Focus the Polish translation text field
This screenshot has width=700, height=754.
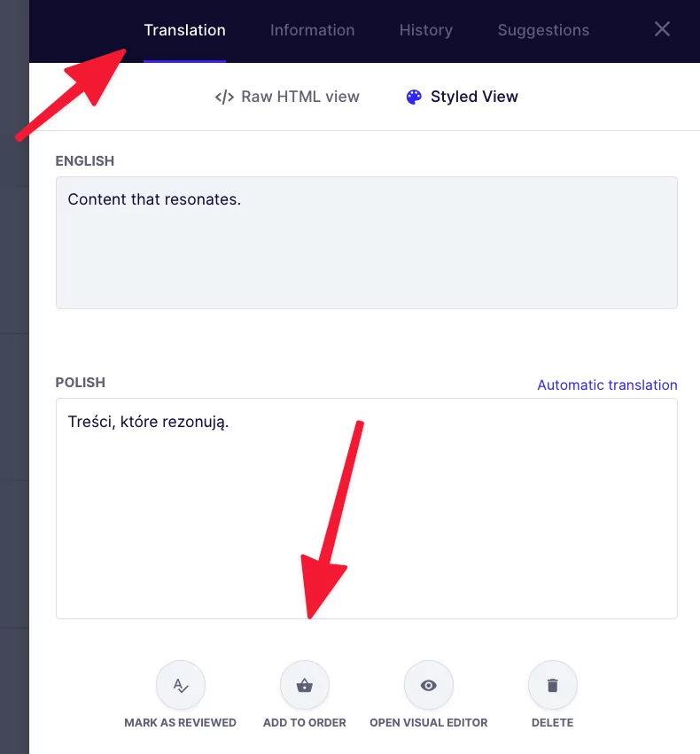(366, 509)
